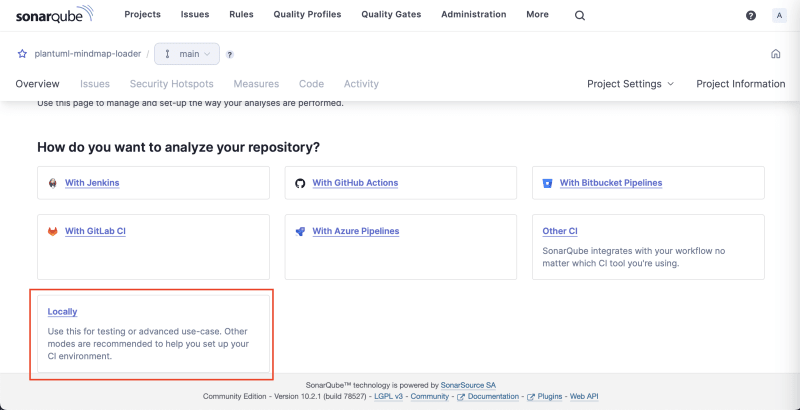
Task: Open Quality Gates
Action: tap(391, 14)
